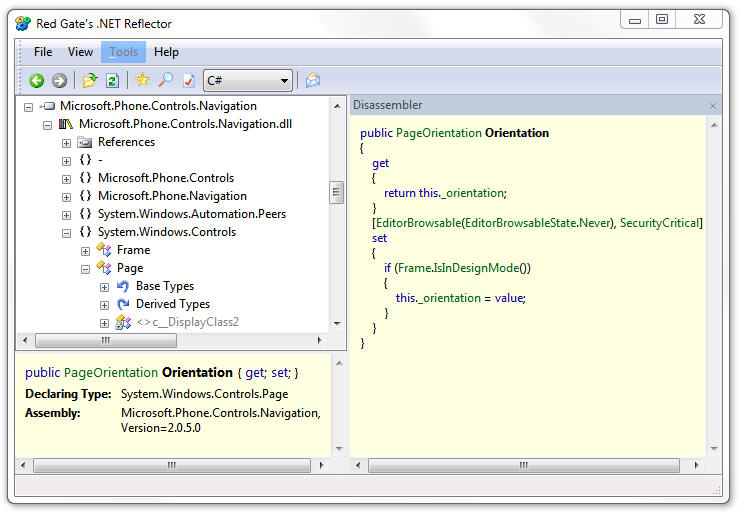This screenshot has height=513, width=740.
Task: Click the Frame class icon
Action: click(104, 250)
